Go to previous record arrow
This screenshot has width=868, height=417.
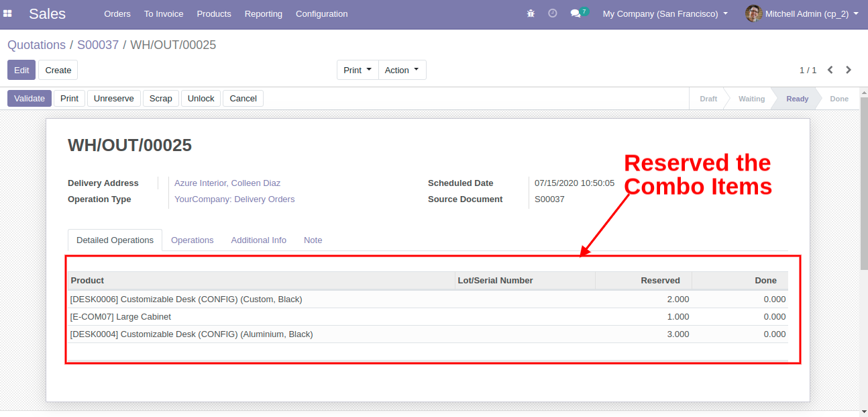pos(830,70)
